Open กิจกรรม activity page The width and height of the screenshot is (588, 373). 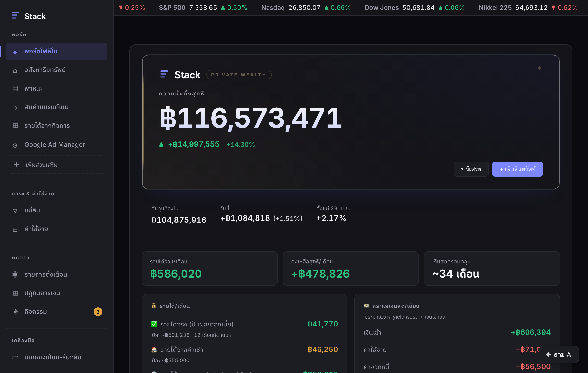(x=57, y=312)
